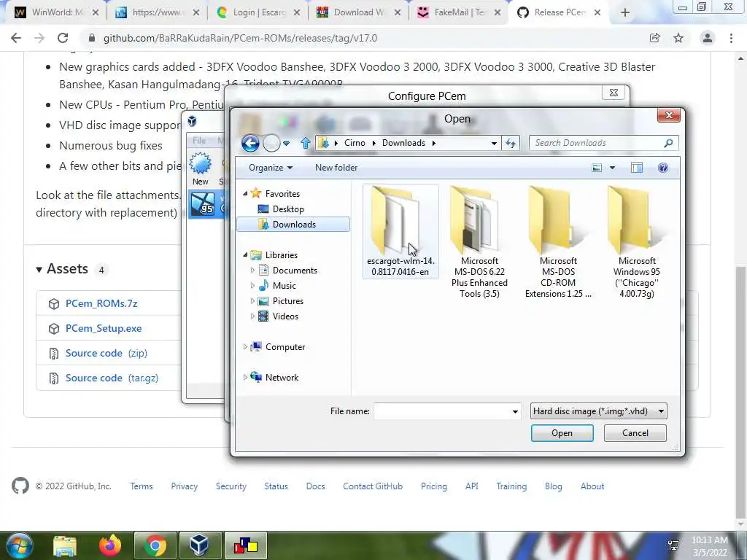The image size is (747, 560).
Task: Open Firefox from the taskbar
Action: click(x=110, y=545)
